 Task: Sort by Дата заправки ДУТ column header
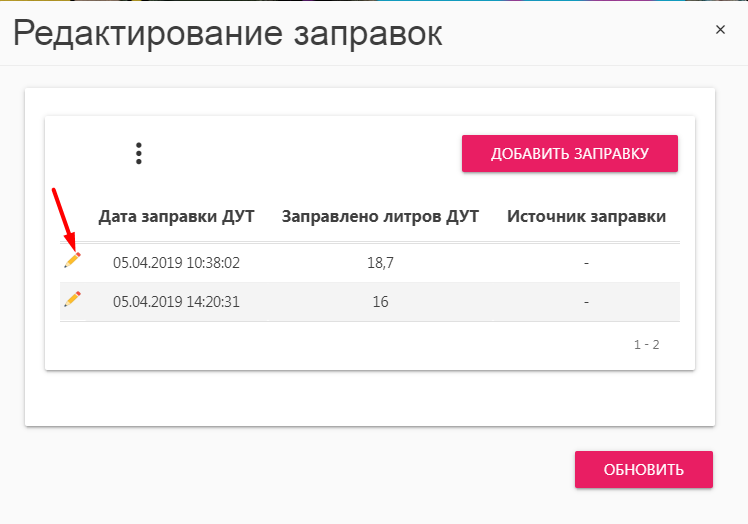[177, 216]
